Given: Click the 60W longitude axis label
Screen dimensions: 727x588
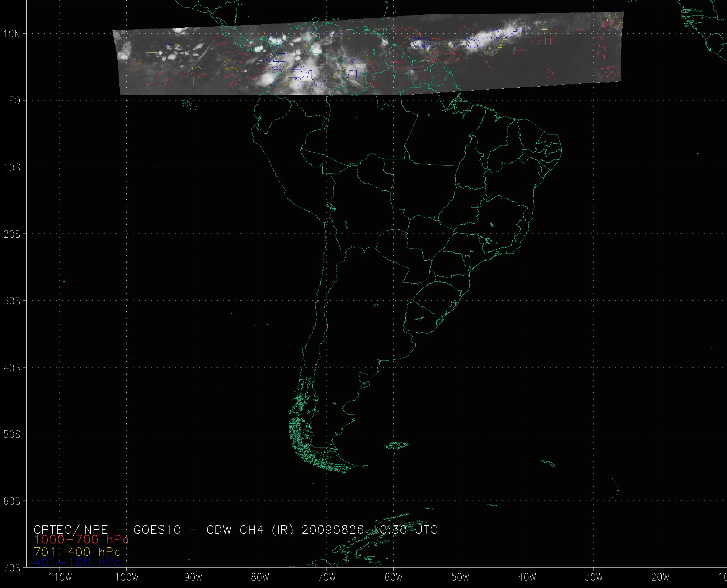Looking at the screenshot, I should tap(394, 577).
